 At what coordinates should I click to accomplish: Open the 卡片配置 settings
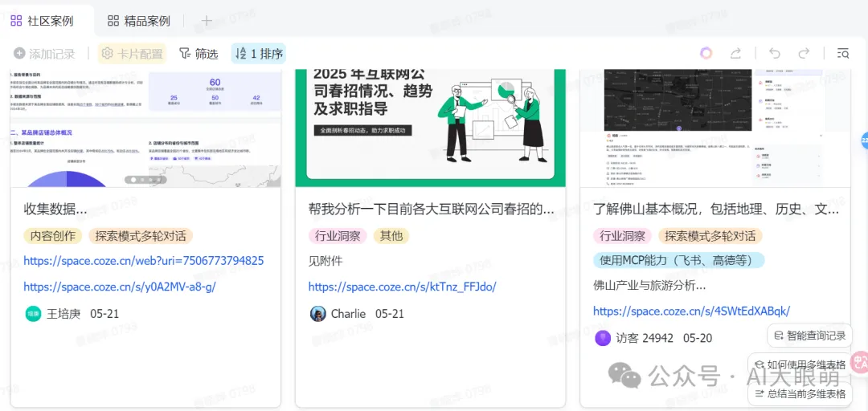tap(133, 54)
